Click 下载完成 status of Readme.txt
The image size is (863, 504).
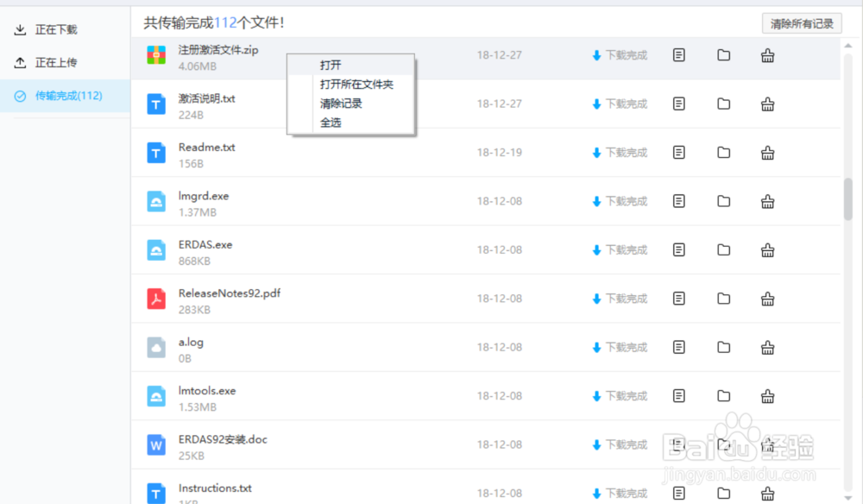(620, 153)
